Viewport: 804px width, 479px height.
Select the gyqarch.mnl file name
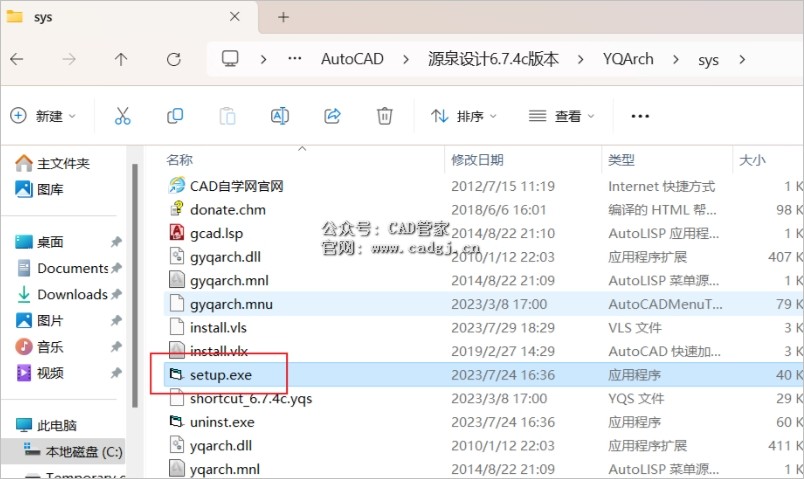[x=229, y=281]
